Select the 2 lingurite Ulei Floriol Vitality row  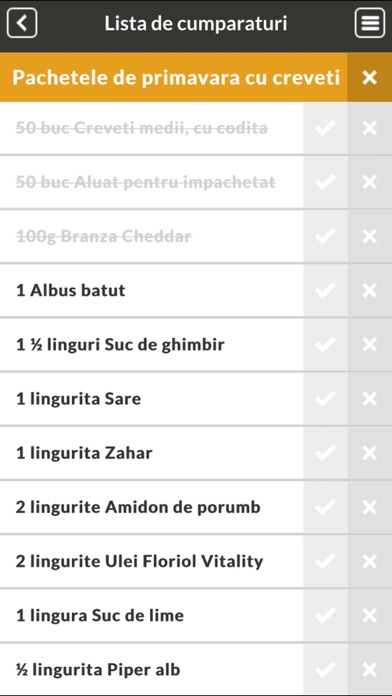tap(151, 562)
